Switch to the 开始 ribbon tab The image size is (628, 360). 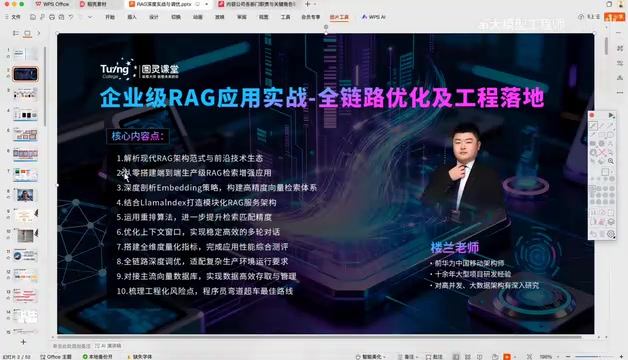[110, 17]
